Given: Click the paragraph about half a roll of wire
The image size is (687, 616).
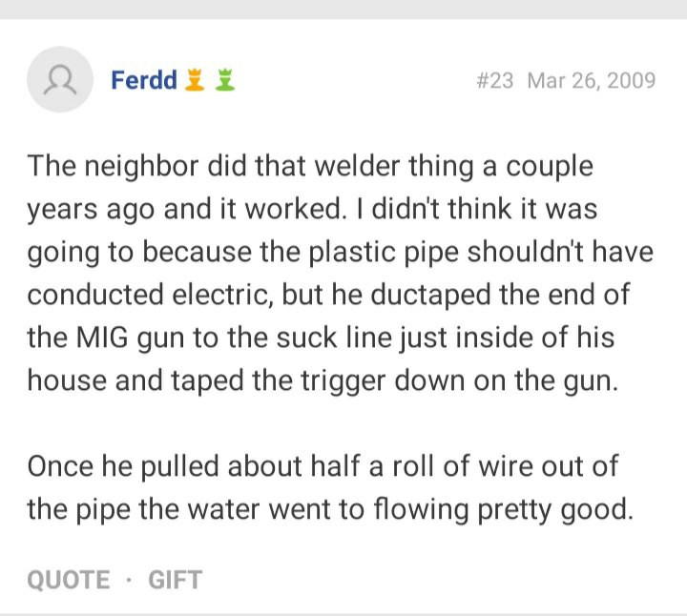Looking at the screenshot, I should (330, 487).
